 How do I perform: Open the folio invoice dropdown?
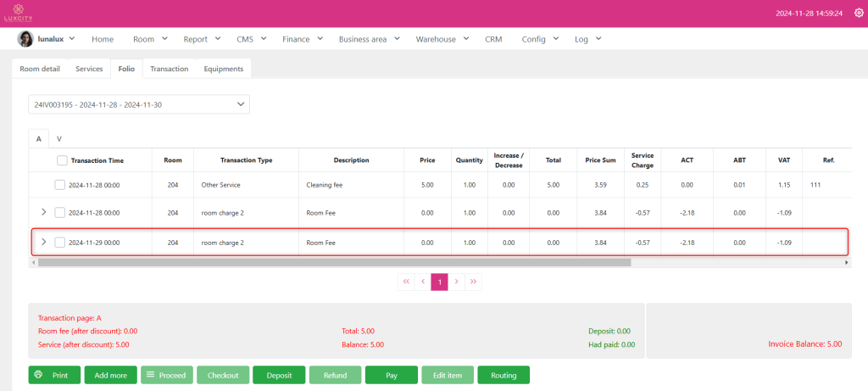[x=139, y=104]
